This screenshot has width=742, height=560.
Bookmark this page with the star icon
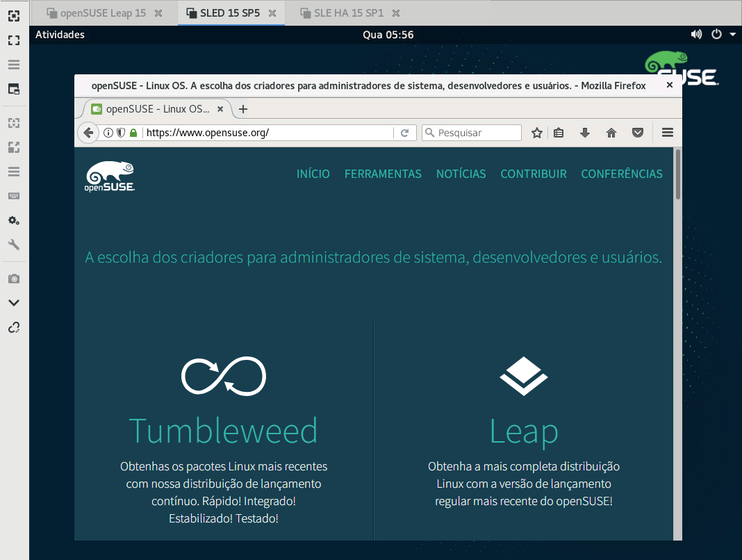tap(536, 133)
